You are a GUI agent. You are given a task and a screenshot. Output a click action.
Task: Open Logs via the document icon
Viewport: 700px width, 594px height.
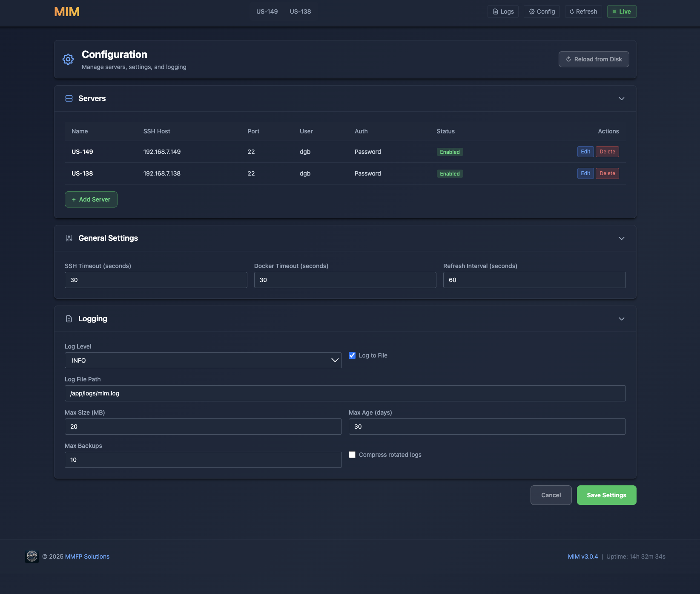click(x=495, y=12)
